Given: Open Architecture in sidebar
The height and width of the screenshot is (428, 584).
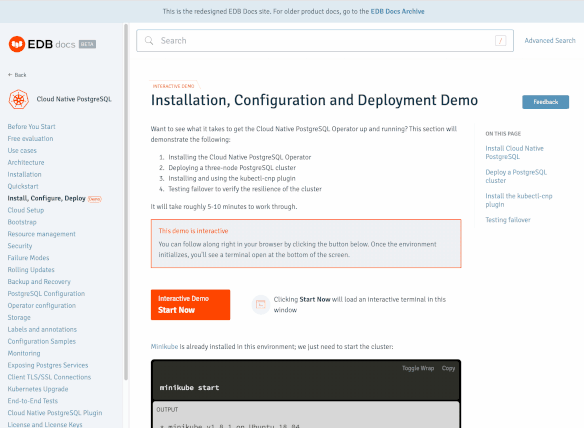Looking at the screenshot, I should click(26, 162).
